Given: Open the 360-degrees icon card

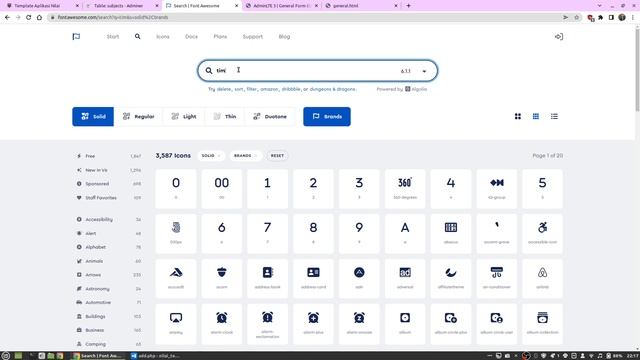Looking at the screenshot, I should coord(404,189).
